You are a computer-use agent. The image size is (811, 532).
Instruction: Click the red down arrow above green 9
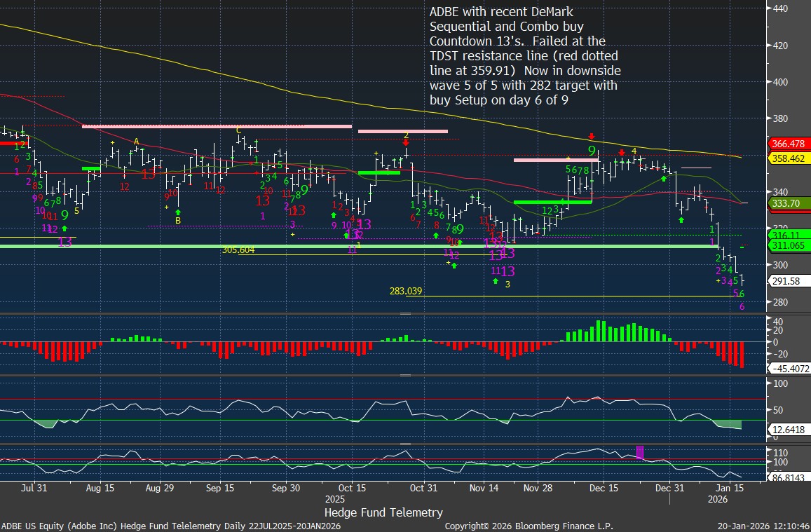point(592,136)
